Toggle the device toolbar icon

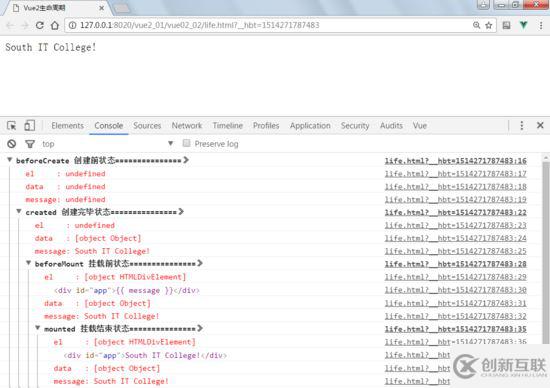[29, 126]
